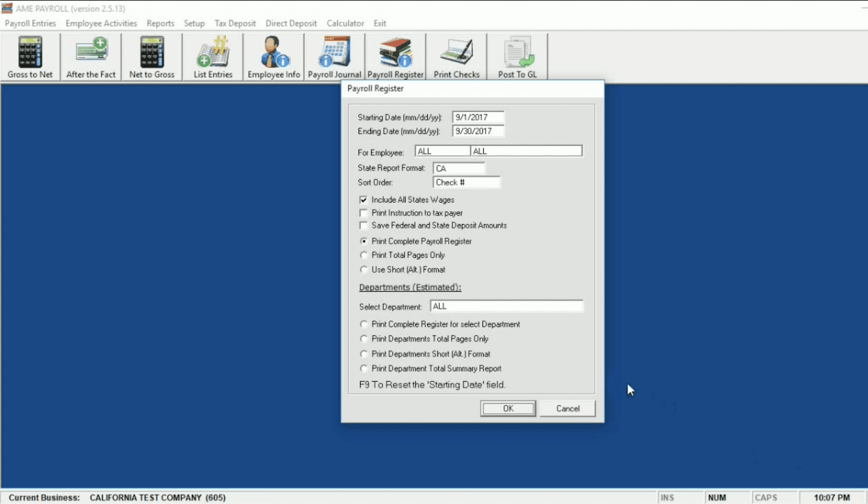Screen dimensions: 868x504
Task: Select the Gross to Net tool
Action: tap(30, 56)
